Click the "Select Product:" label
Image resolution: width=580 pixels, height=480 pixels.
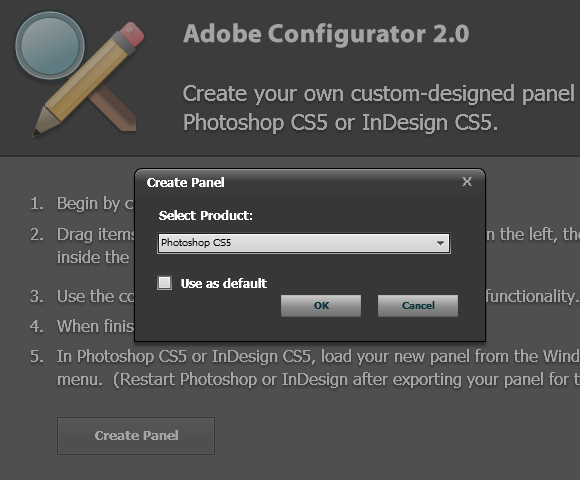[x=206, y=216]
